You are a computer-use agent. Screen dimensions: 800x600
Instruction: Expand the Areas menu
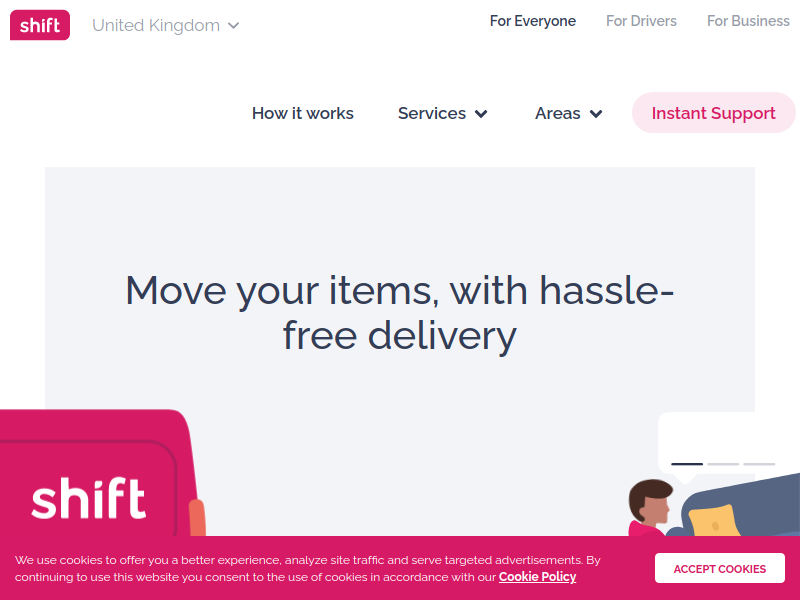(x=568, y=113)
